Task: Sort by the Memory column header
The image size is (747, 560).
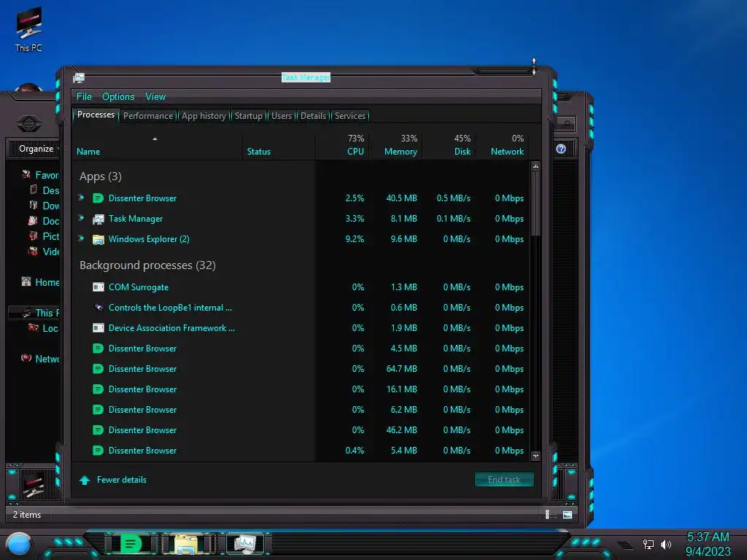Action: point(395,145)
